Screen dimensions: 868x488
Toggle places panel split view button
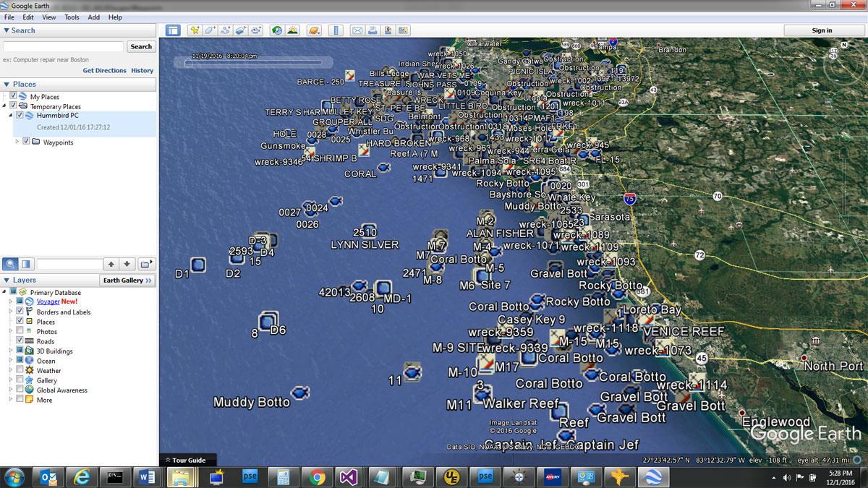click(x=26, y=264)
